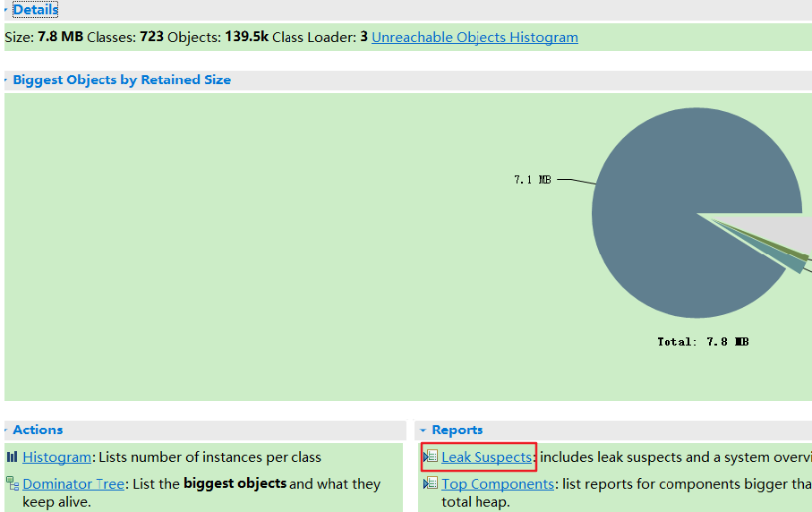Collapse the Details section

click(x=5, y=9)
